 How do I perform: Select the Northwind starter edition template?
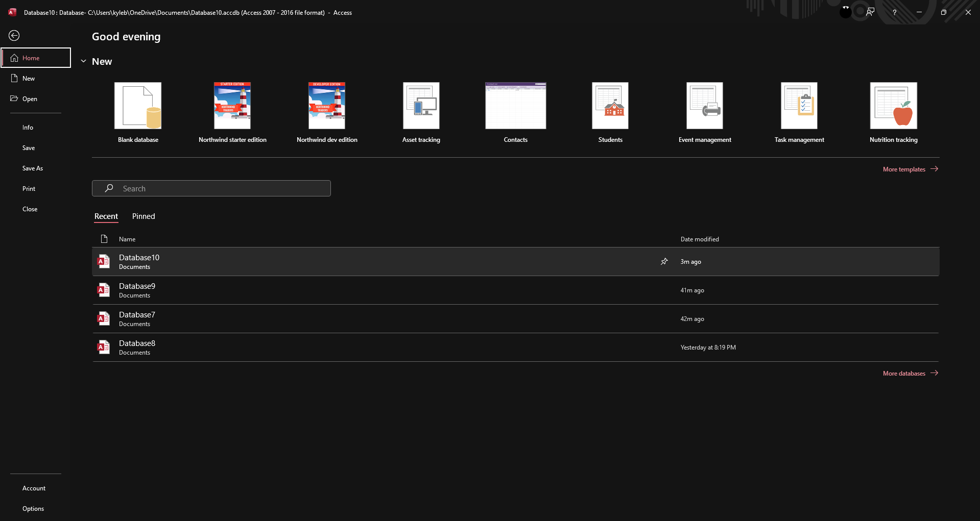click(232, 106)
